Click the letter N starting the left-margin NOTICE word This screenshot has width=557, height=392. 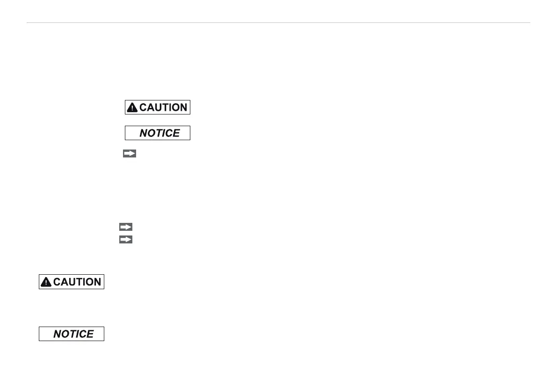pos(58,334)
